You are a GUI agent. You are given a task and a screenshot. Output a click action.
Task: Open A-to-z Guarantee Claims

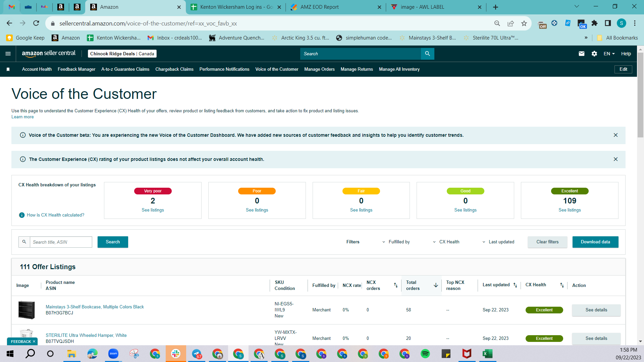[125, 69]
